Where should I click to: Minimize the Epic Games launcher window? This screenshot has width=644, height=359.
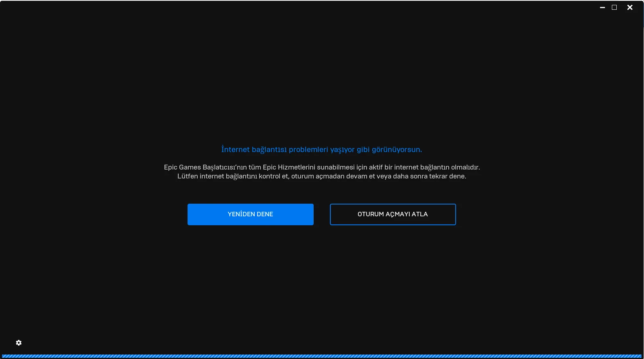(603, 7)
